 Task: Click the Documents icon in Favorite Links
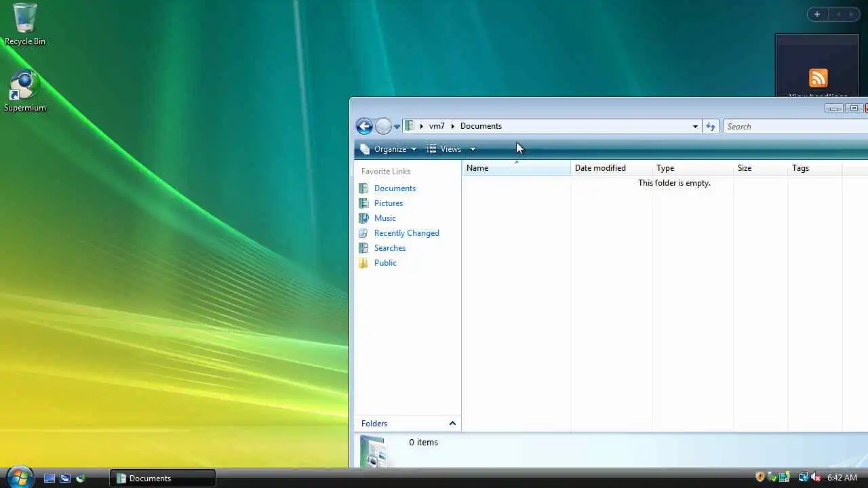(364, 188)
